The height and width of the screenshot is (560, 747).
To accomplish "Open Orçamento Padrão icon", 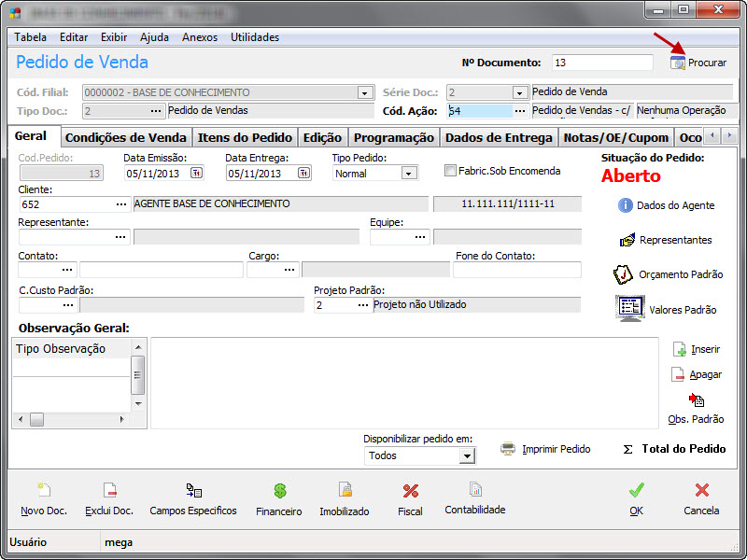I will click(x=623, y=274).
